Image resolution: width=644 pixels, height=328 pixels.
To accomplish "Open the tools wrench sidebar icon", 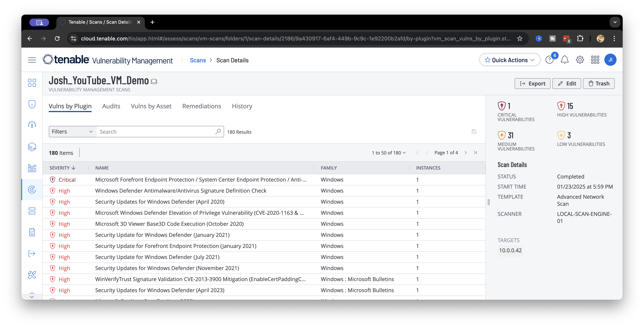I will click(32, 275).
